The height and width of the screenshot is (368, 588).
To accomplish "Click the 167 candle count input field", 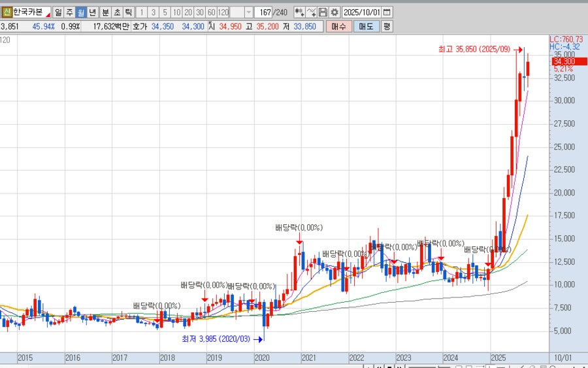I will pos(263,12).
